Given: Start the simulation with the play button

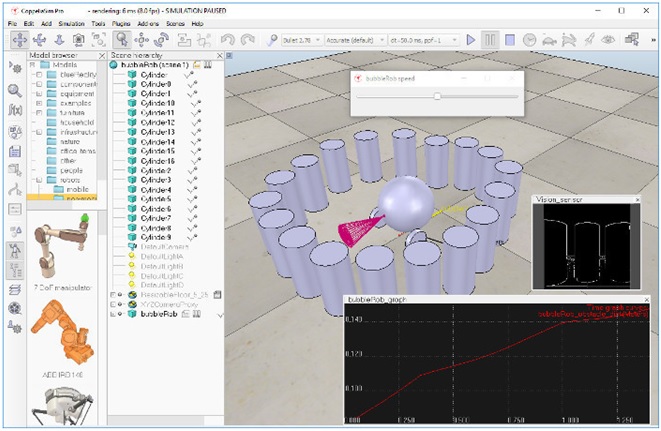Looking at the screenshot, I should tap(470, 40).
